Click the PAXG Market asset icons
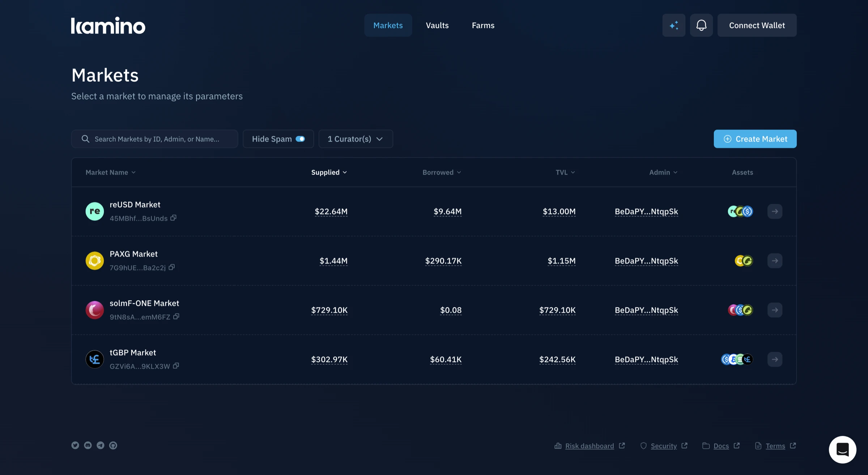The height and width of the screenshot is (475, 868). click(744, 261)
